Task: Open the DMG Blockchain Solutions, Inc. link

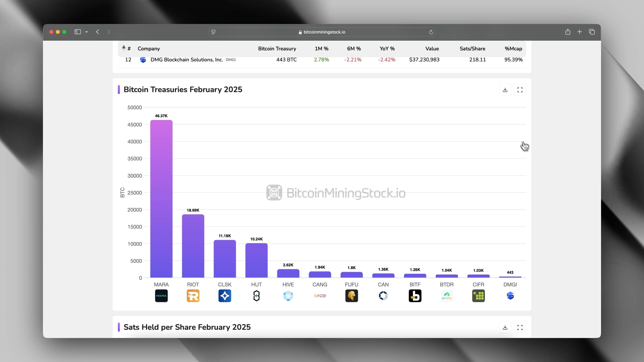Action: pyautogui.click(x=186, y=60)
